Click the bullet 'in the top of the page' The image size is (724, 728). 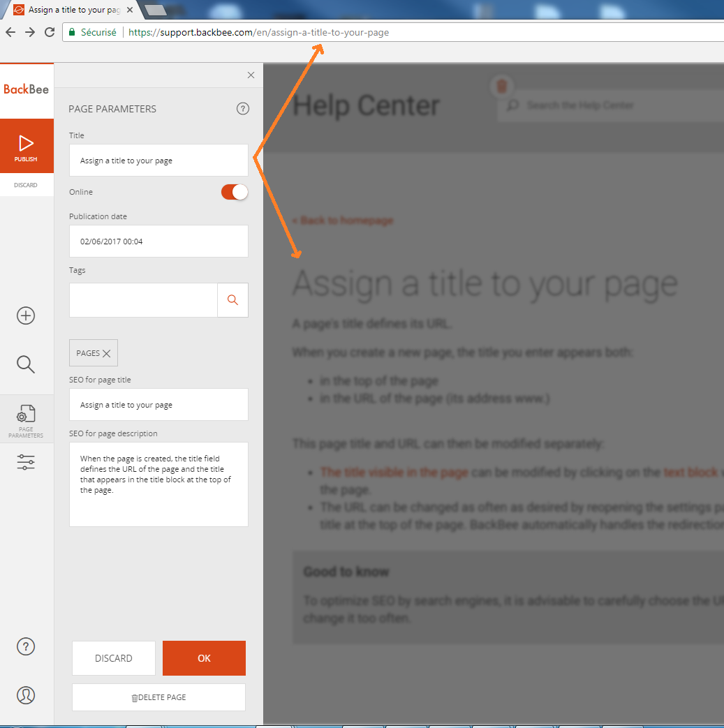(x=379, y=380)
